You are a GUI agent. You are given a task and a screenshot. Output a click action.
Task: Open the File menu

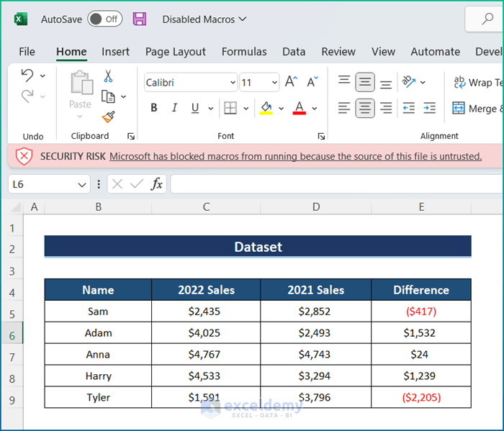27,52
